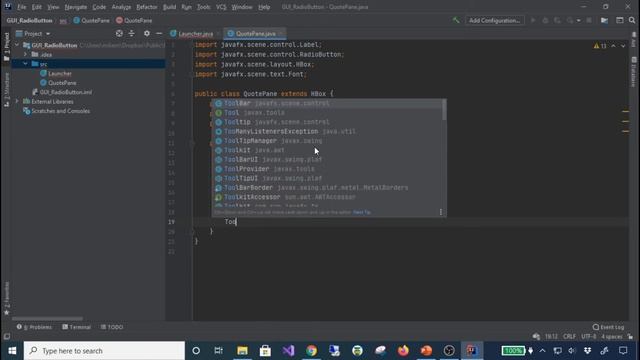This screenshot has height=360, width=640.
Task: Choose ToolTipManager completion
Action: point(327,141)
